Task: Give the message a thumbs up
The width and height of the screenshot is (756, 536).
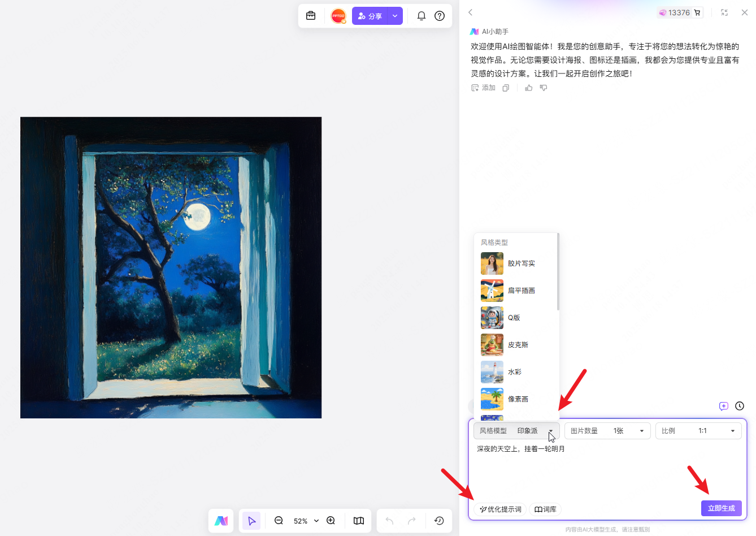Action: pos(529,88)
